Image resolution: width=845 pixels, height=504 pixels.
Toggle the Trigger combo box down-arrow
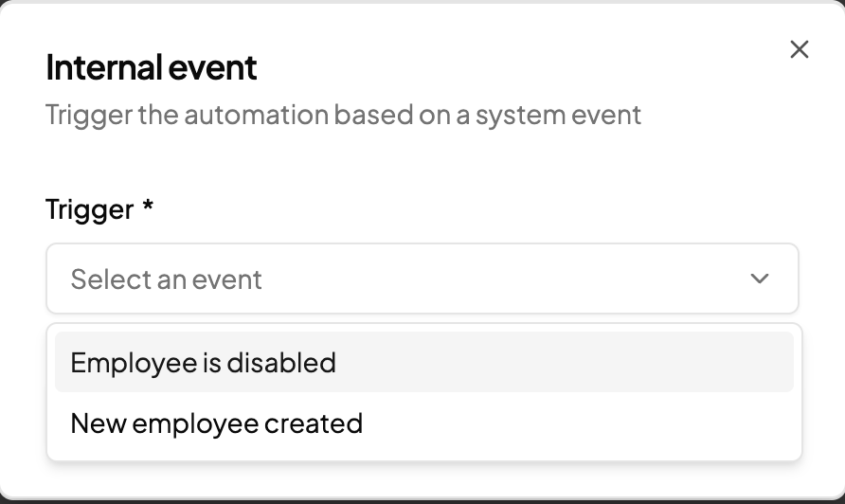click(x=759, y=279)
